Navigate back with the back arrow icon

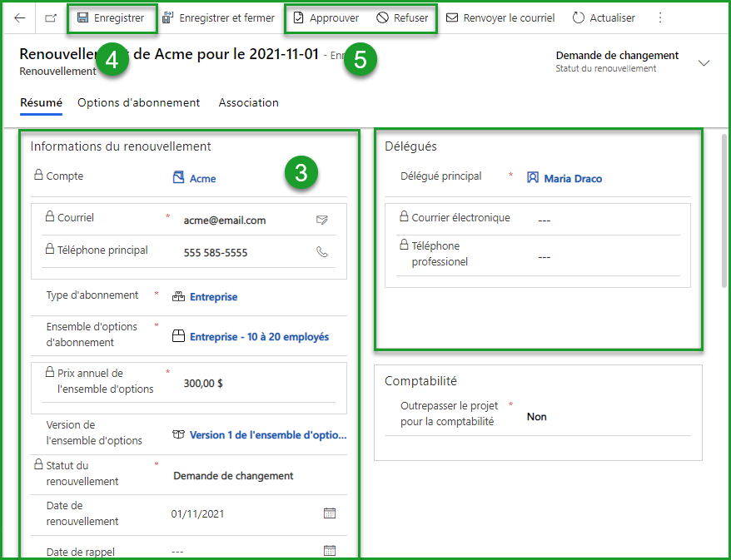click(x=18, y=17)
